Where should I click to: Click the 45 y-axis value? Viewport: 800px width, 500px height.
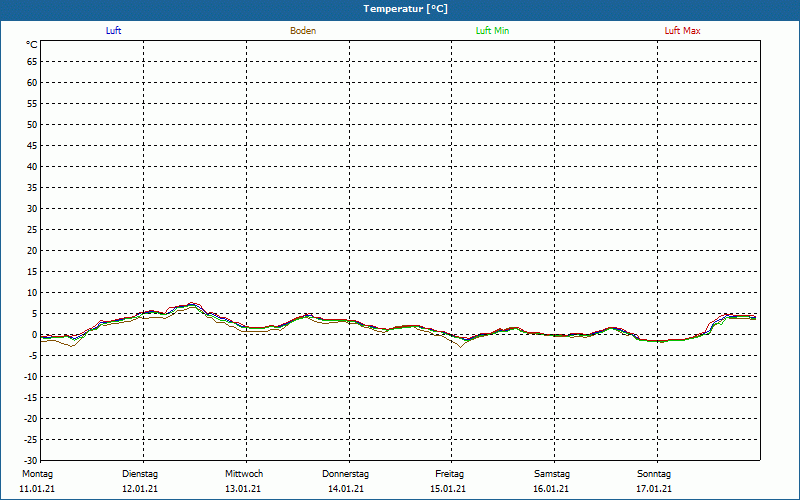point(32,145)
